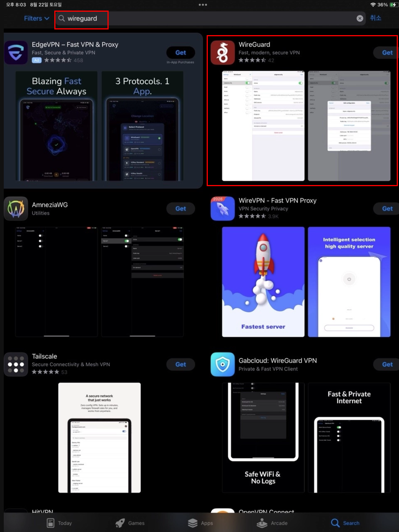
Task: Open WireVPN 'Intelligent selection' screenshot
Action: pos(349,282)
